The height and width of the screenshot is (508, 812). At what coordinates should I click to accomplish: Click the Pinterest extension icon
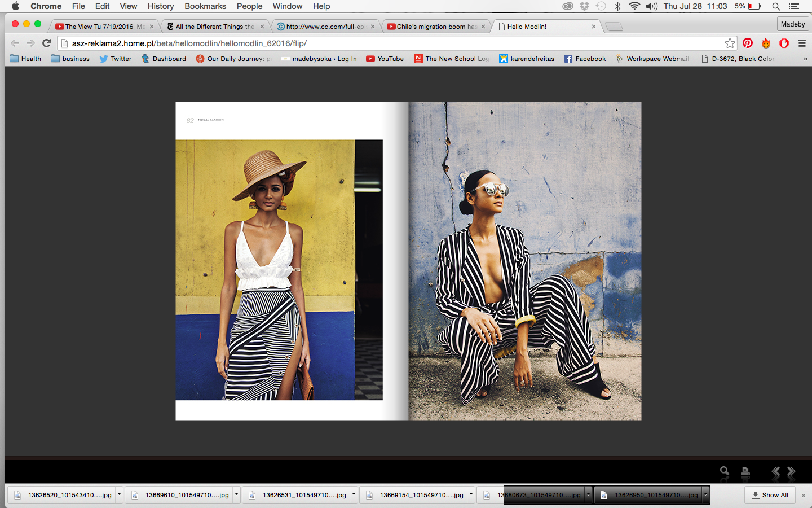[748, 43]
